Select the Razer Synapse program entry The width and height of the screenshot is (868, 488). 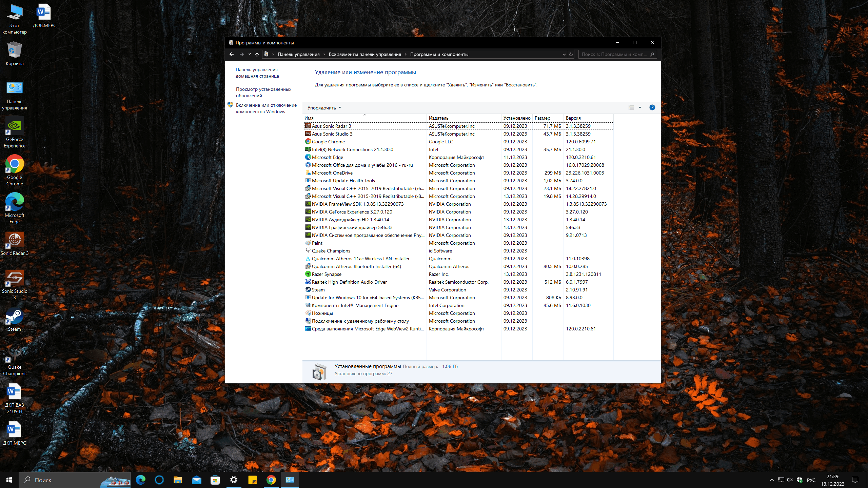[327, 274]
